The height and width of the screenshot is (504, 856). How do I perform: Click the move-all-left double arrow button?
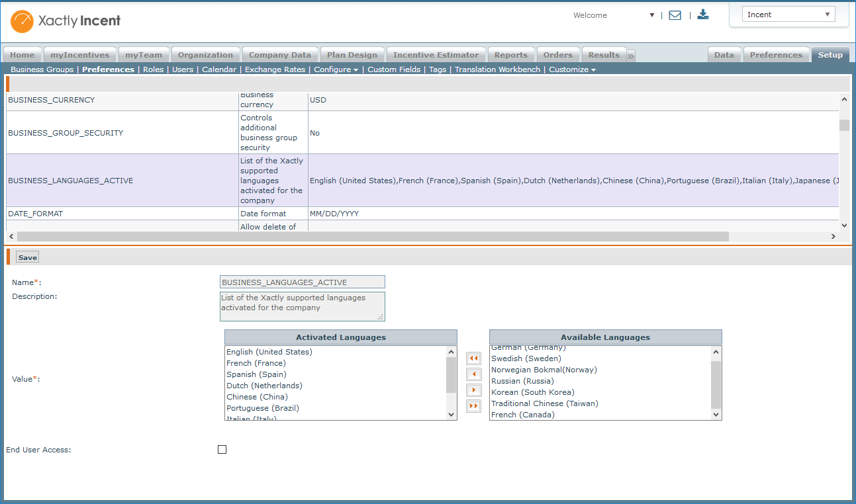(x=473, y=358)
